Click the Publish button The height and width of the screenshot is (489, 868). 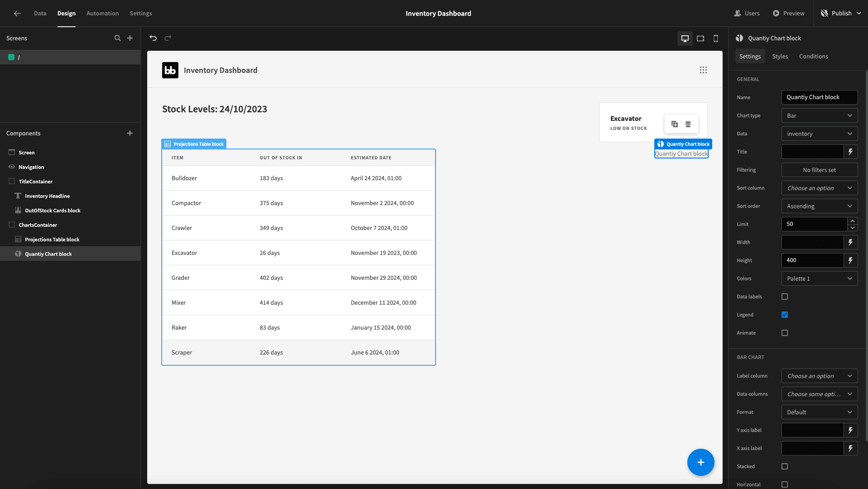pyautogui.click(x=841, y=14)
